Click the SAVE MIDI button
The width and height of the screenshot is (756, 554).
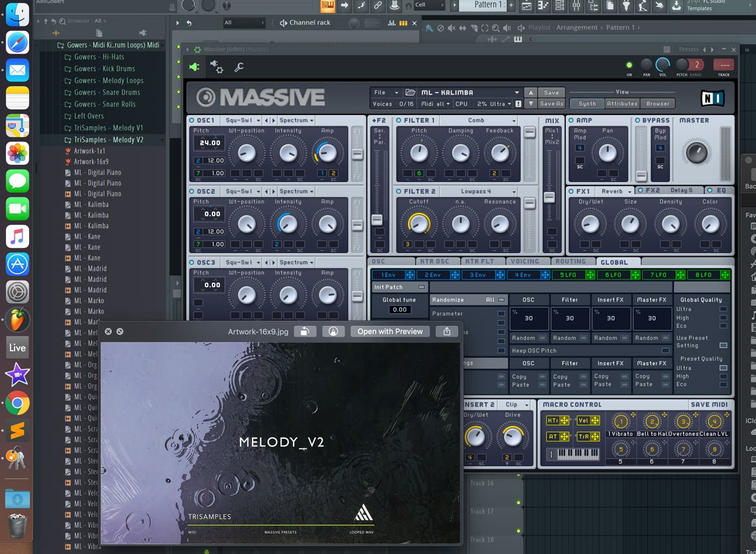click(x=709, y=404)
